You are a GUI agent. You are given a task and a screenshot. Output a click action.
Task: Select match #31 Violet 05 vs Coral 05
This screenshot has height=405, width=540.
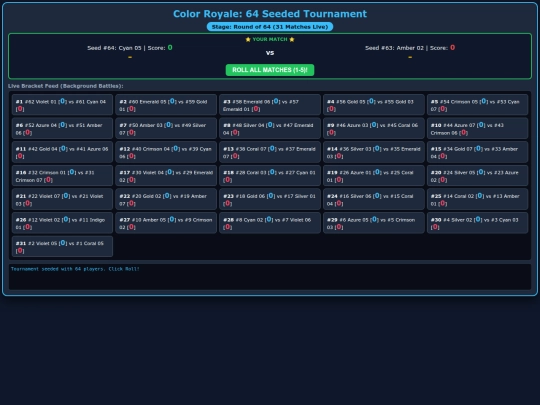click(x=62, y=246)
